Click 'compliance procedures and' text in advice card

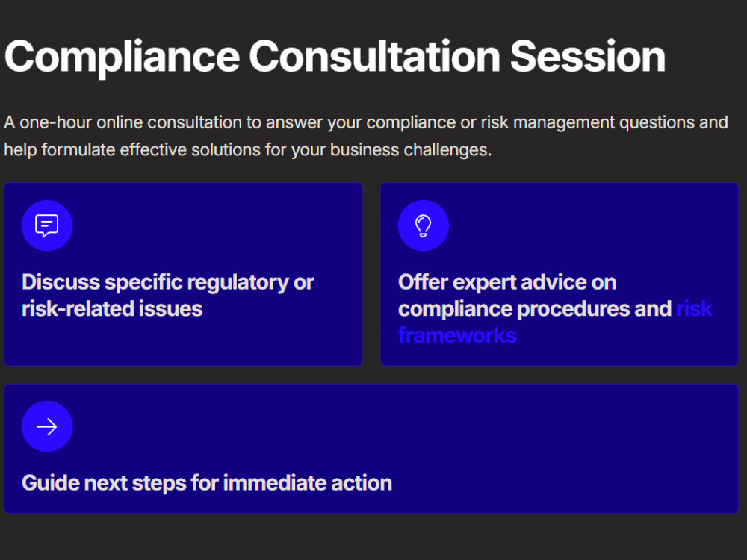point(535,309)
